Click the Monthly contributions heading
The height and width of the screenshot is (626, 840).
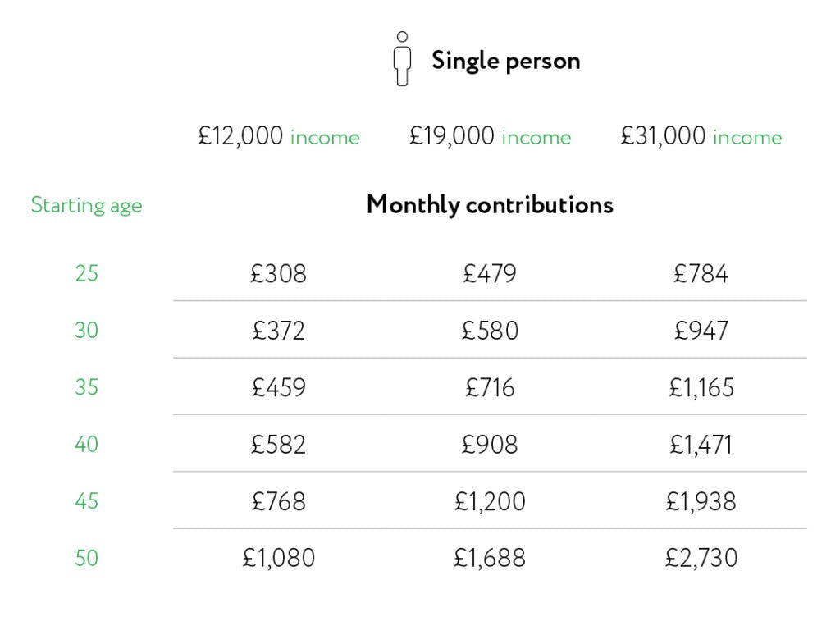[490, 205]
